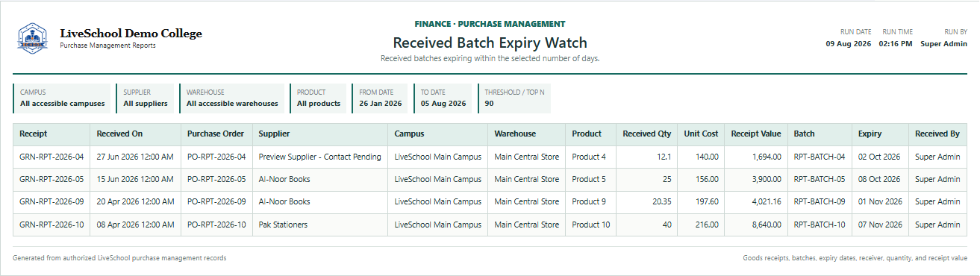The image size is (980, 276).
Task: Click unit cost 197.60
Action: point(708,202)
